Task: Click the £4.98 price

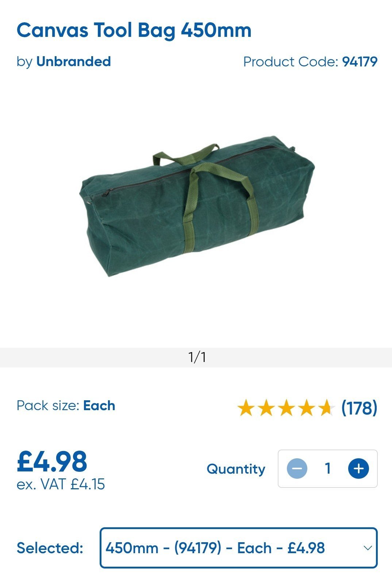Action: tap(52, 461)
